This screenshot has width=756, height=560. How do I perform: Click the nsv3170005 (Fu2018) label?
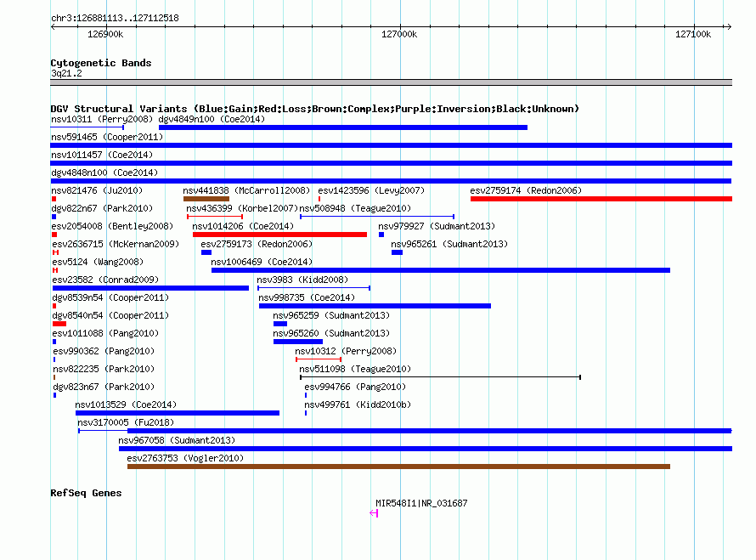[126, 422]
